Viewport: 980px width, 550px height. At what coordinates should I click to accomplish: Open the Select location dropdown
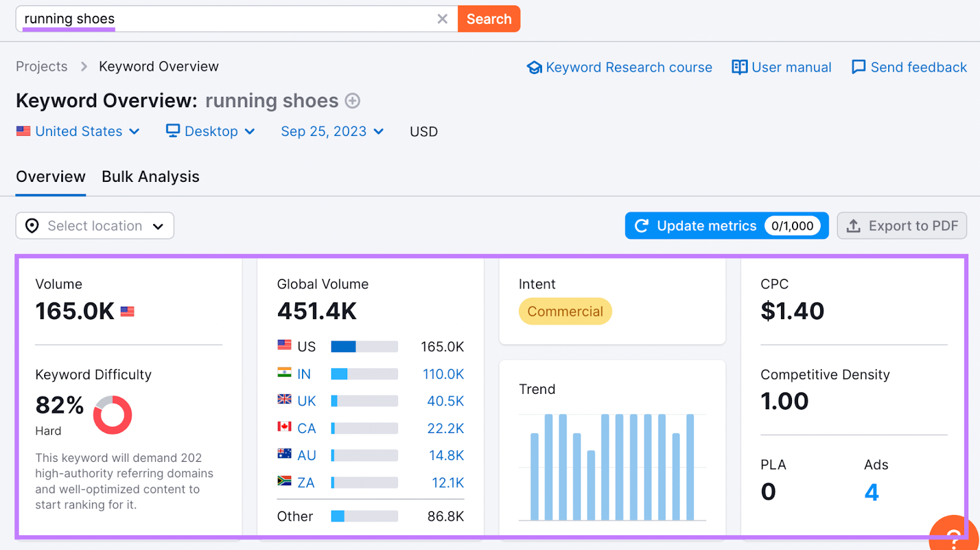[95, 226]
